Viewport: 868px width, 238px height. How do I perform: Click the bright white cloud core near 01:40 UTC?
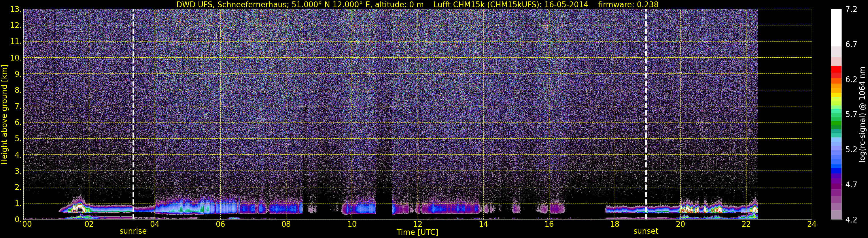[x=79, y=208]
